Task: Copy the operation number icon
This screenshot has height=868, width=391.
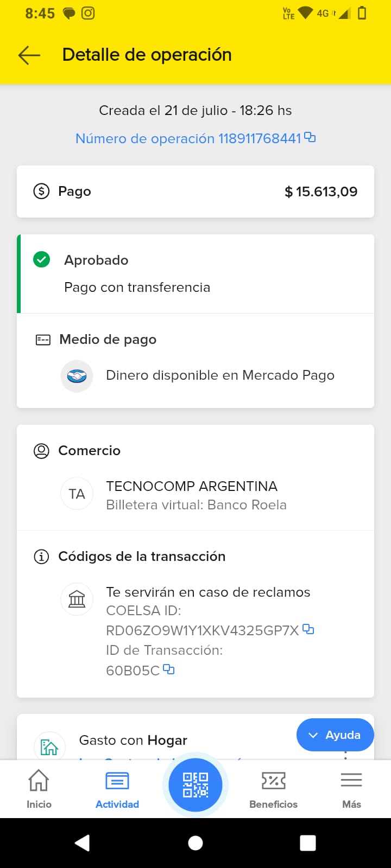Action: pyautogui.click(x=310, y=137)
